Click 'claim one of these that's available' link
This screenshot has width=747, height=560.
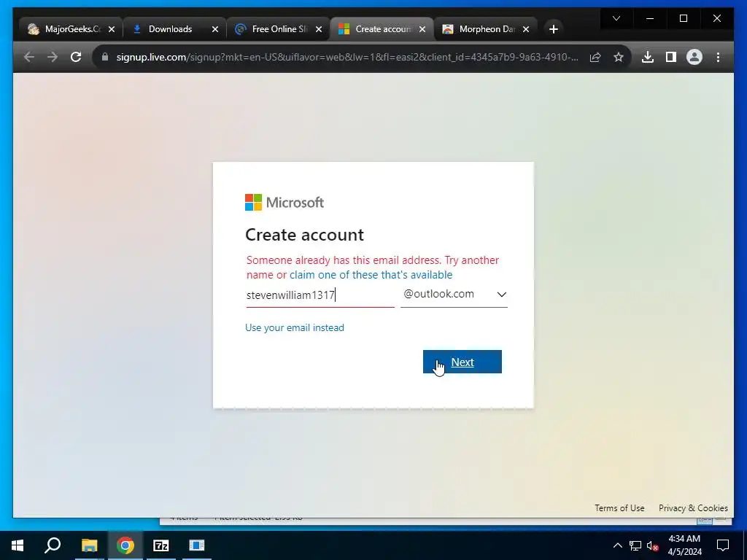(x=371, y=275)
